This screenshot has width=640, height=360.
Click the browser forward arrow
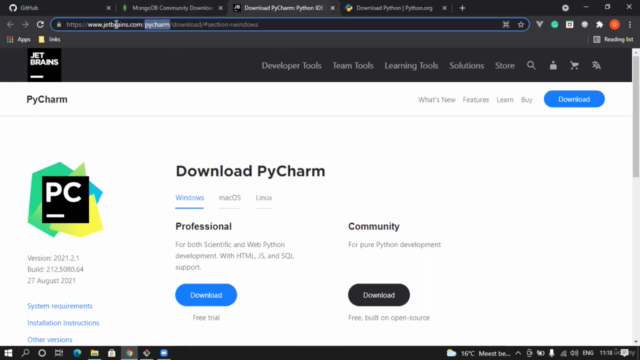[x=25, y=24]
